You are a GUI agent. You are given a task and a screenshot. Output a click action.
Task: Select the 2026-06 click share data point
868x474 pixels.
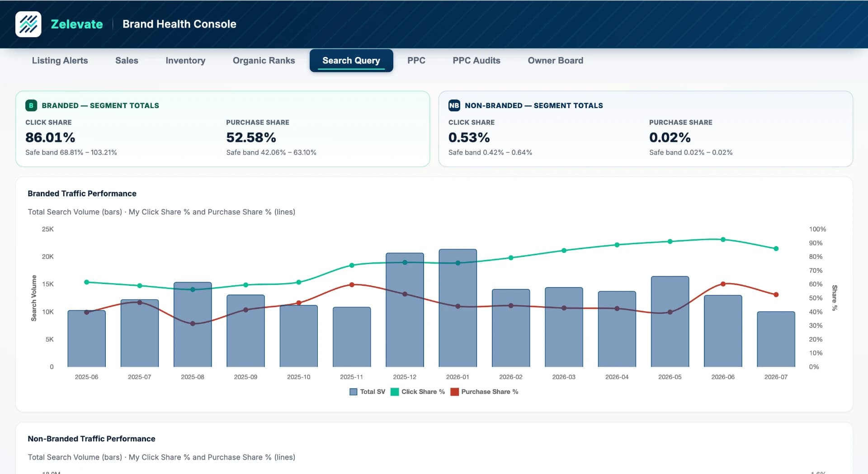pos(723,240)
